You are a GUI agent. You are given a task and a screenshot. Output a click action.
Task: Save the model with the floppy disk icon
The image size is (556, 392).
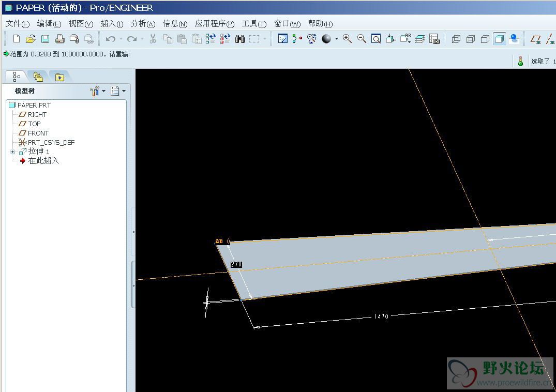point(45,39)
